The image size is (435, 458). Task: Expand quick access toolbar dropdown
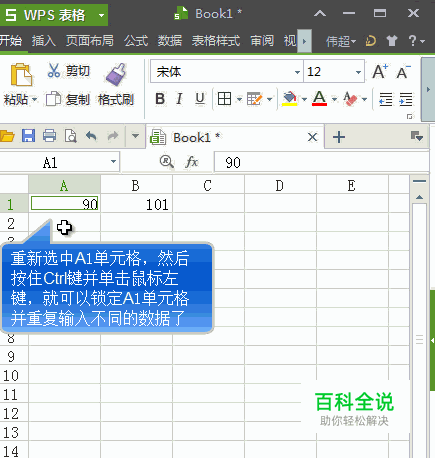click(135, 136)
